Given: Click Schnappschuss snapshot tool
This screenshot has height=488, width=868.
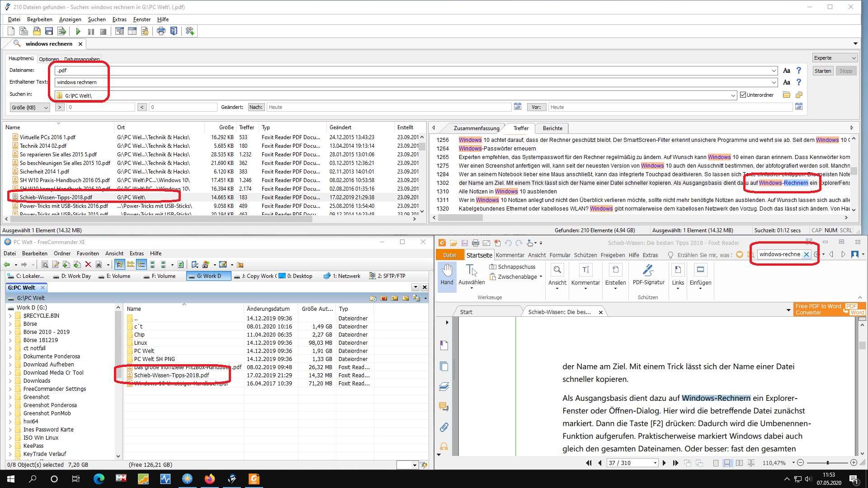Looking at the screenshot, I should 512,267.
